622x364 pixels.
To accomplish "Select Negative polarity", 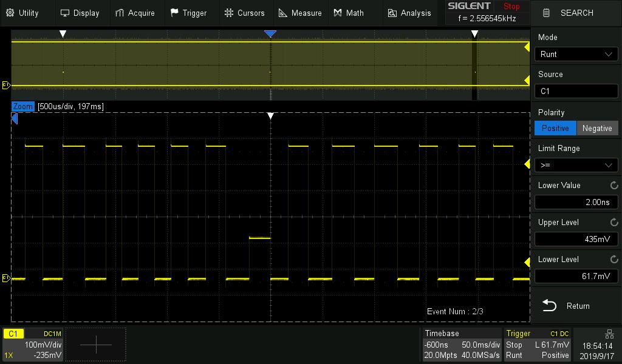I will click(x=597, y=128).
